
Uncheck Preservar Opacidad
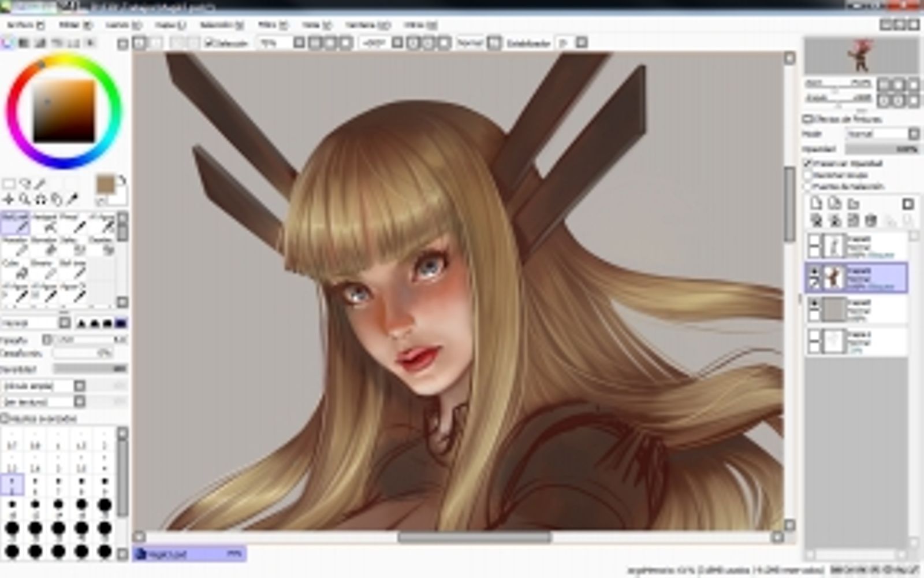(808, 164)
